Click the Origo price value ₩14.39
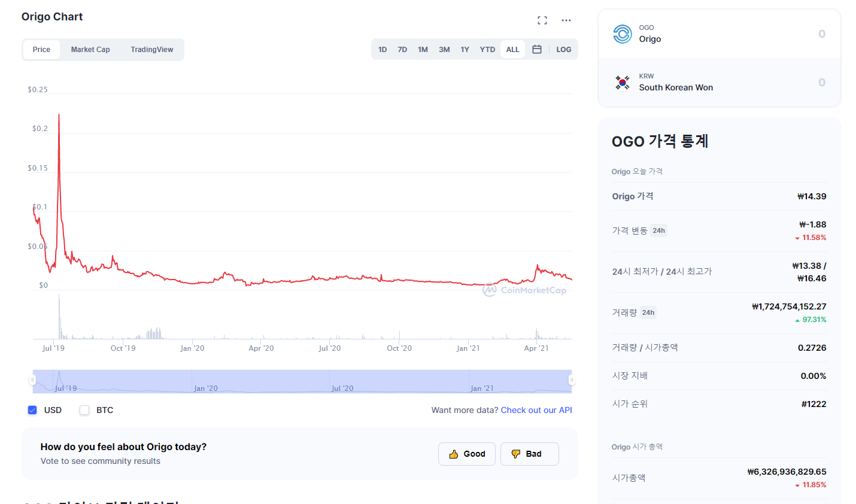Viewport: 856px width, 504px height. coord(812,196)
